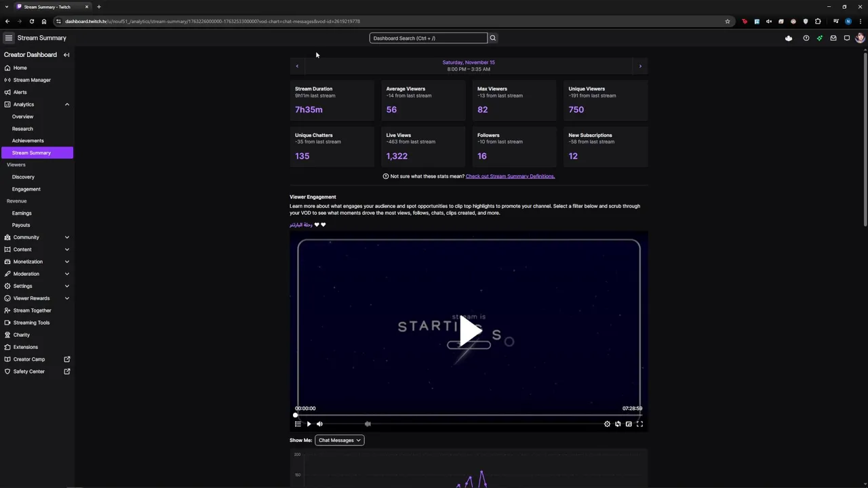Go to the previous stream summary

(297, 66)
